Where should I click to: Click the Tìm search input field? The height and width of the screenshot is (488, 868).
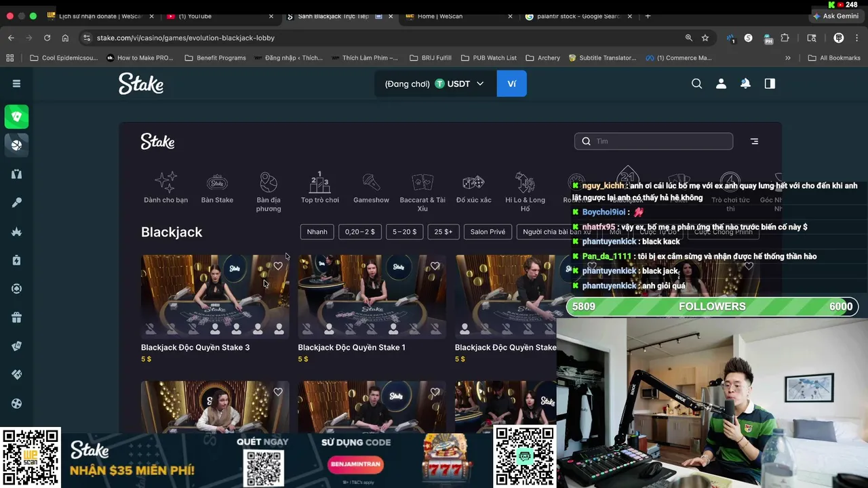point(654,141)
